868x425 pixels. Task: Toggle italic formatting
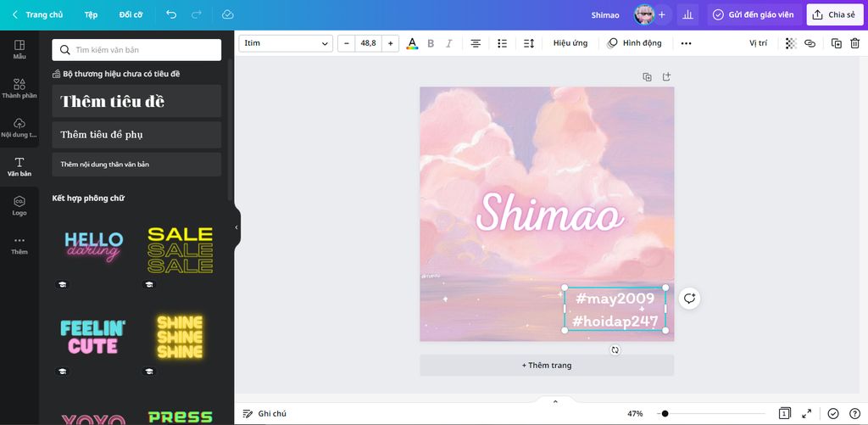(x=449, y=43)
